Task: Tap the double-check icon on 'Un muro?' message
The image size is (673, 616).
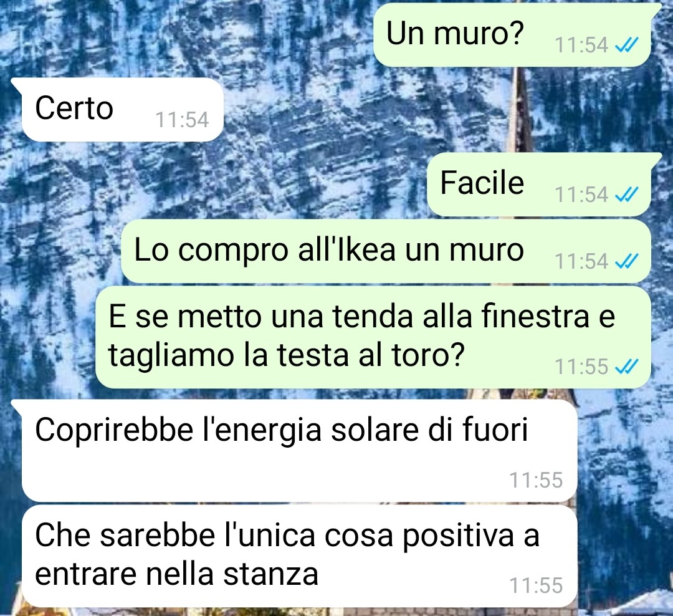Action: (x=626, y=45)
